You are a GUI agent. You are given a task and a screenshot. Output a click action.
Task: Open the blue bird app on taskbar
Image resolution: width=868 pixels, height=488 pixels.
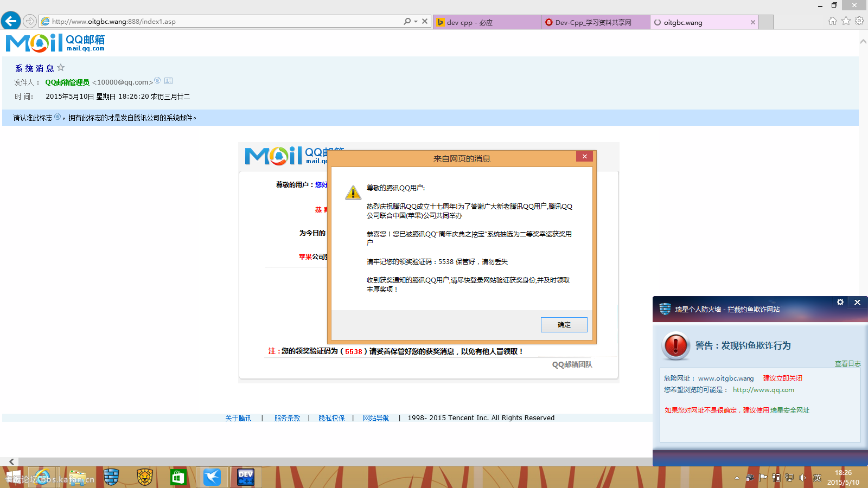tap(212, 477)
